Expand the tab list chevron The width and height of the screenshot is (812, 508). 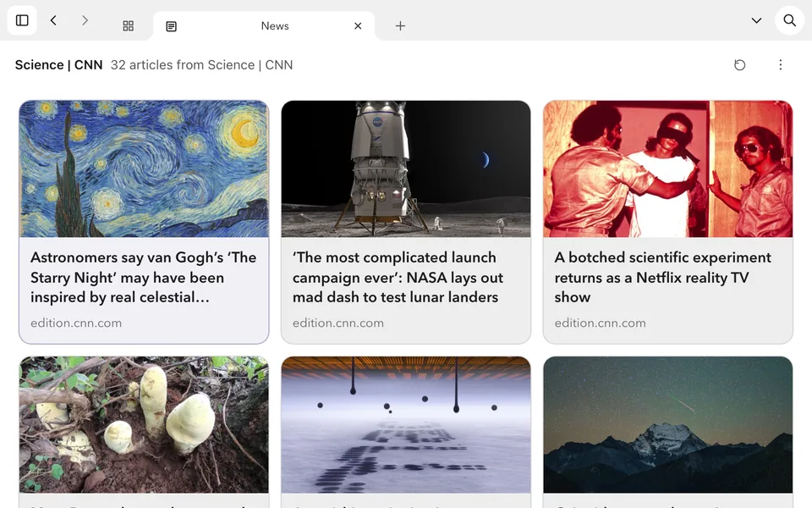point(756,20)
